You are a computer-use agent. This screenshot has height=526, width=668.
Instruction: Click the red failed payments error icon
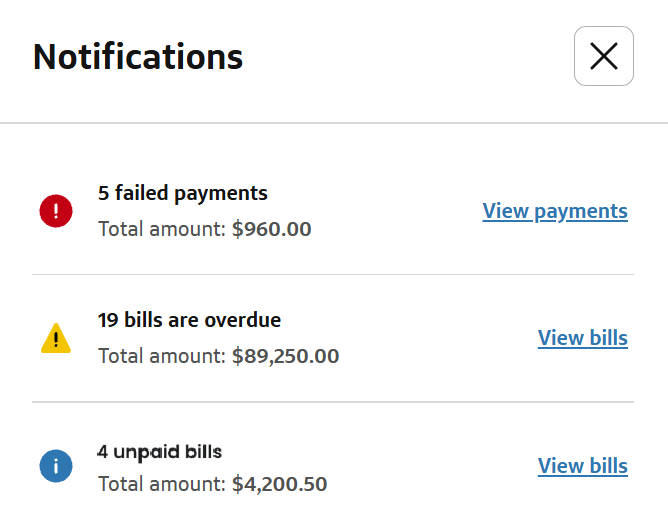pos(56,211)
